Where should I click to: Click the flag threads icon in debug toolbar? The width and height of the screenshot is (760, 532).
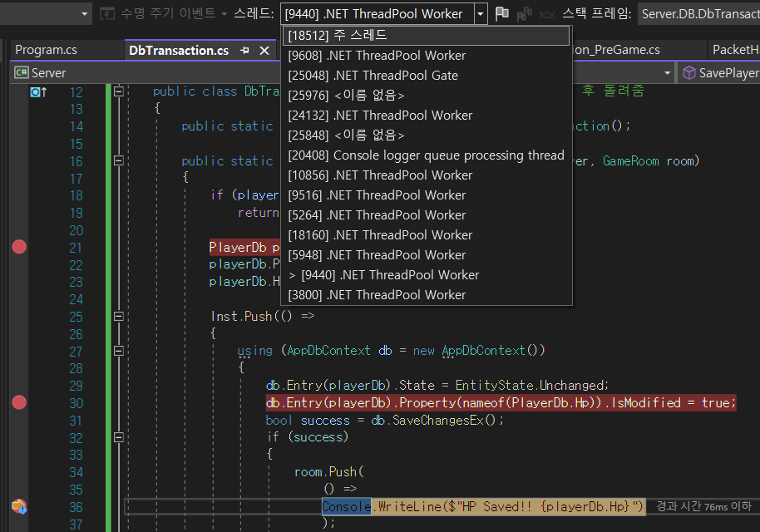point(502,14)
